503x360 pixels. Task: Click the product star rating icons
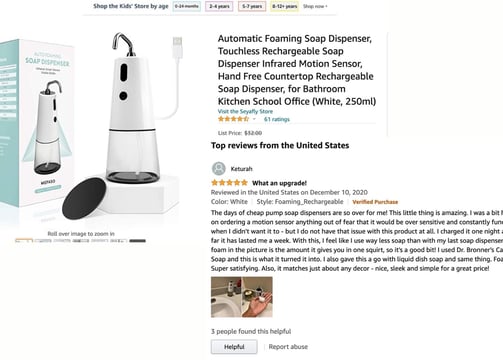[233, 119]
